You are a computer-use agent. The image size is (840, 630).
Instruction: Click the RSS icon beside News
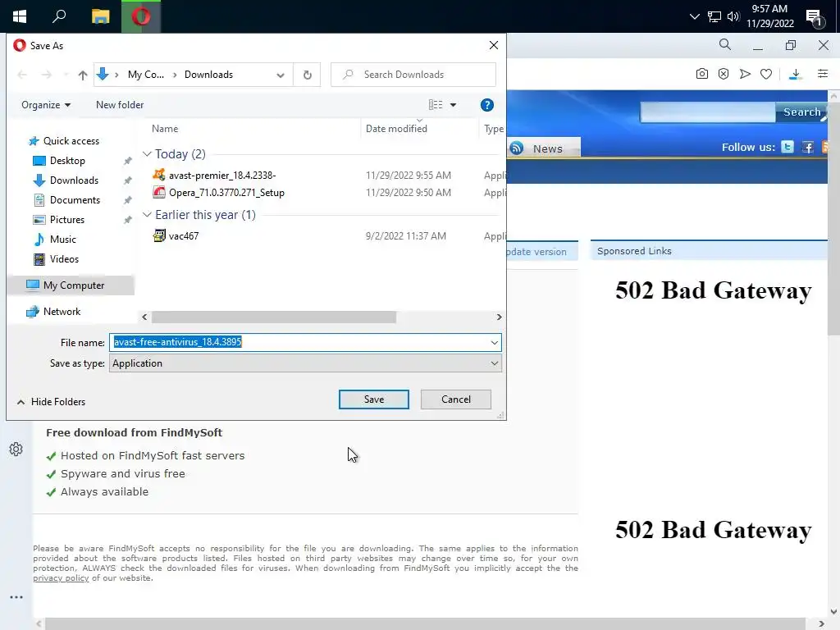click(517, 148)
